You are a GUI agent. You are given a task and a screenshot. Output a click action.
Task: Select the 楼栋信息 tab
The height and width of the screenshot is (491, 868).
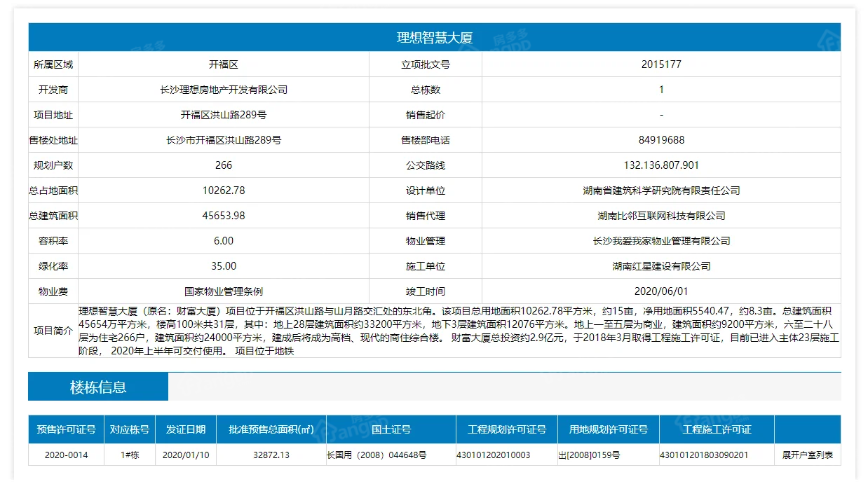tap(98, 387)
